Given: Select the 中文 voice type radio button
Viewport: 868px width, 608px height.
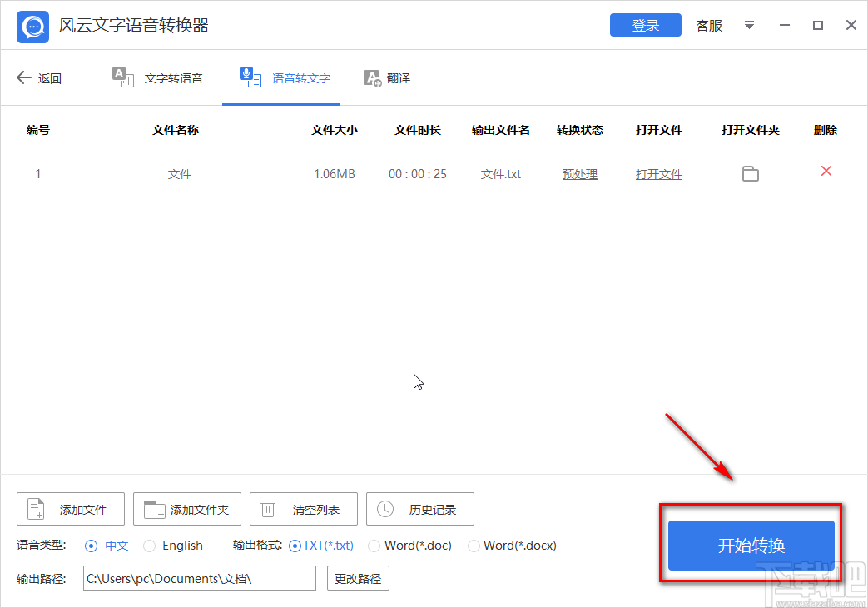Looking at the screenshot, I should pyautogui.click(x=92, y=546).
